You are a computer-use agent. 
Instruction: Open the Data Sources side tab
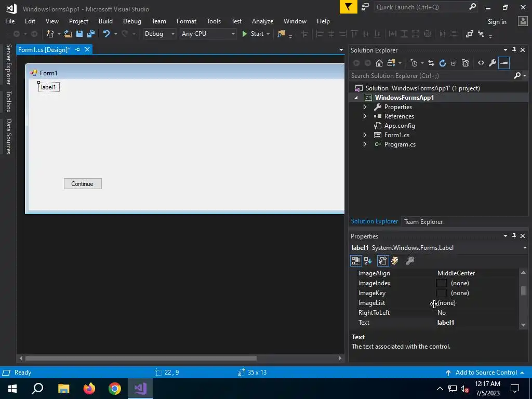tap(8, 137)
